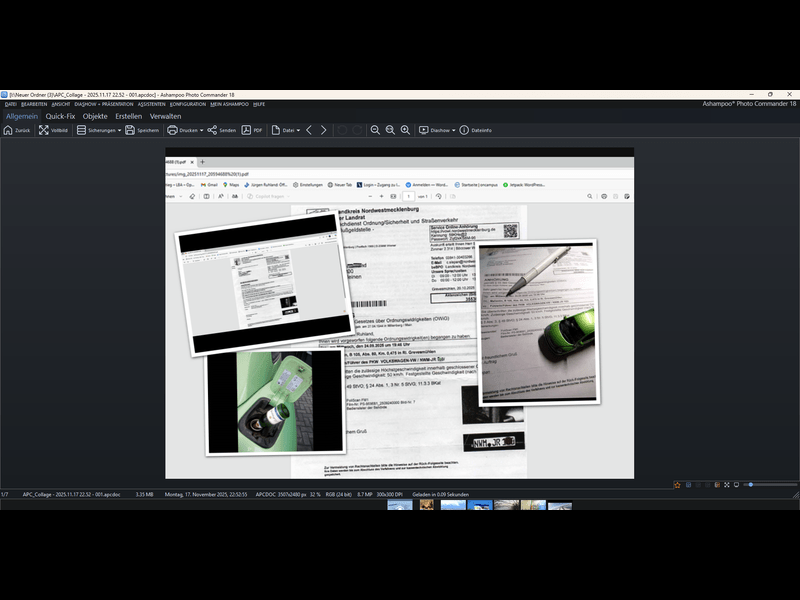Go to the previous image arrow
Screen dimensions: 800x600
pos(309,130)
